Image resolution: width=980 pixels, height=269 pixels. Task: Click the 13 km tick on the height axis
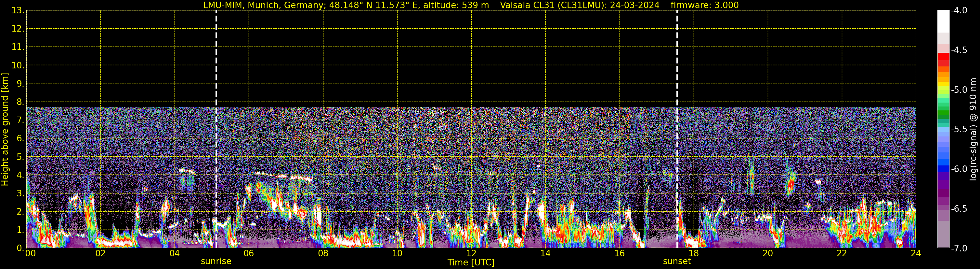(x=18, y=11)
